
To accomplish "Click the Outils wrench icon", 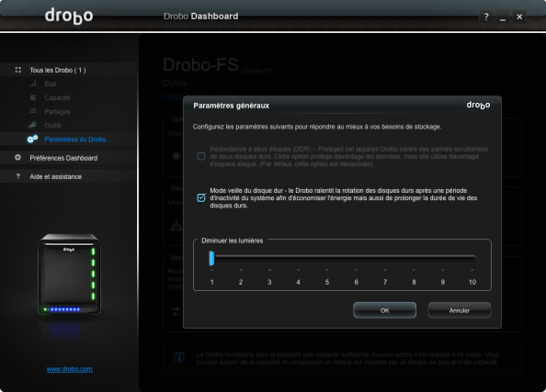I will click(x=33, y=125).
